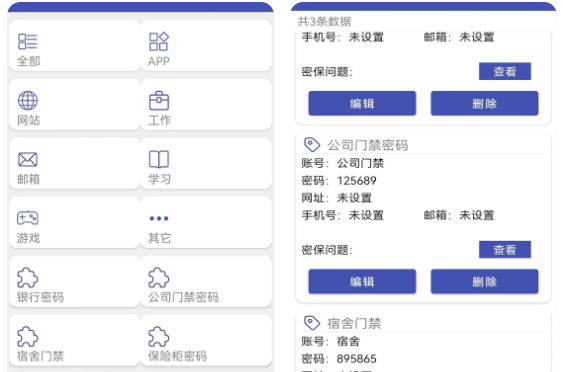Click 删除 button in the top card
563x372 pixels.
(x=484, y=103)
